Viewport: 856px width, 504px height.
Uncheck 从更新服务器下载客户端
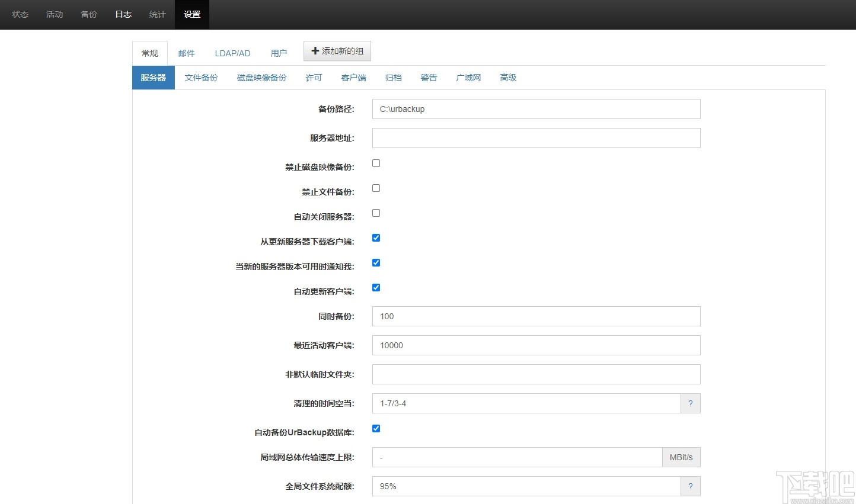pyautogui.click(x=376, y=237)
